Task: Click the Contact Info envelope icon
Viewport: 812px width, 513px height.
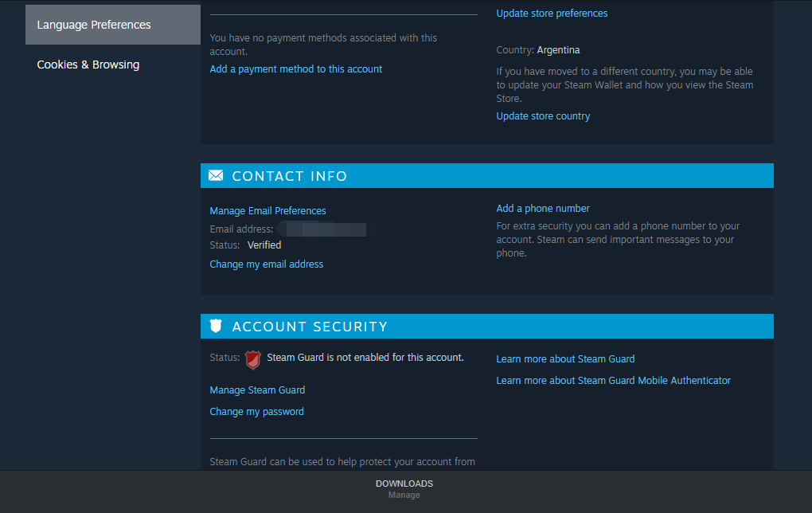Action: [x=216, y=176]
